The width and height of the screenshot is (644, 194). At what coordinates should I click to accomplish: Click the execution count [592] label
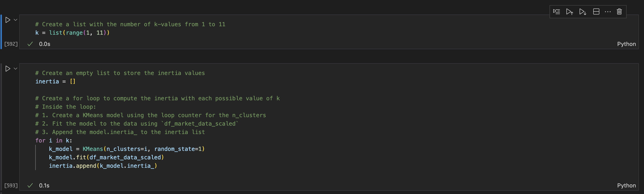[x=11, y=44]
